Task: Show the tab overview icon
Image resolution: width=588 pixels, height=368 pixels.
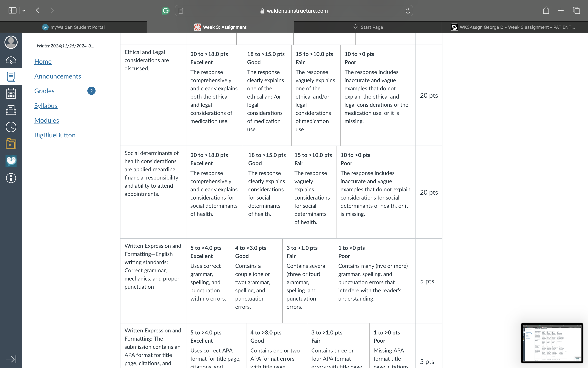Action: (x=576, y=10)
